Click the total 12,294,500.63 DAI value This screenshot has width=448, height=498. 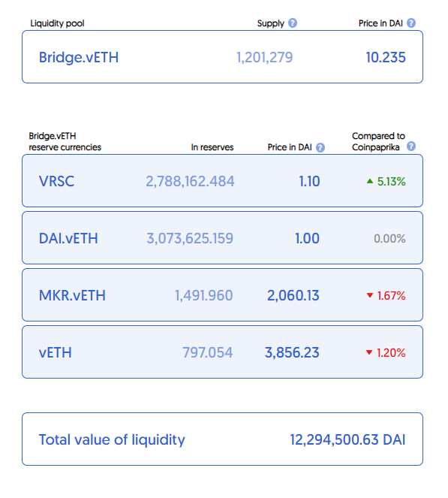tap(347, 440)
